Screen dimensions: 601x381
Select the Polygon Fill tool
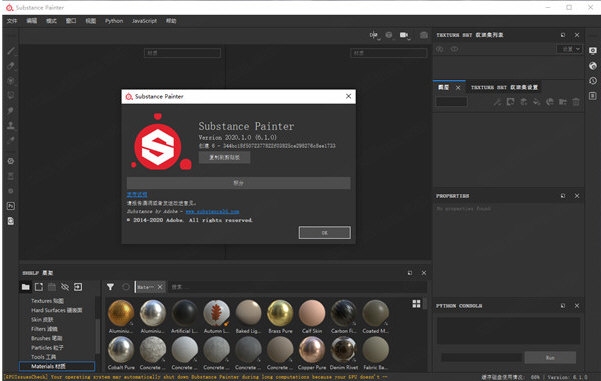[x=11, y=95]
